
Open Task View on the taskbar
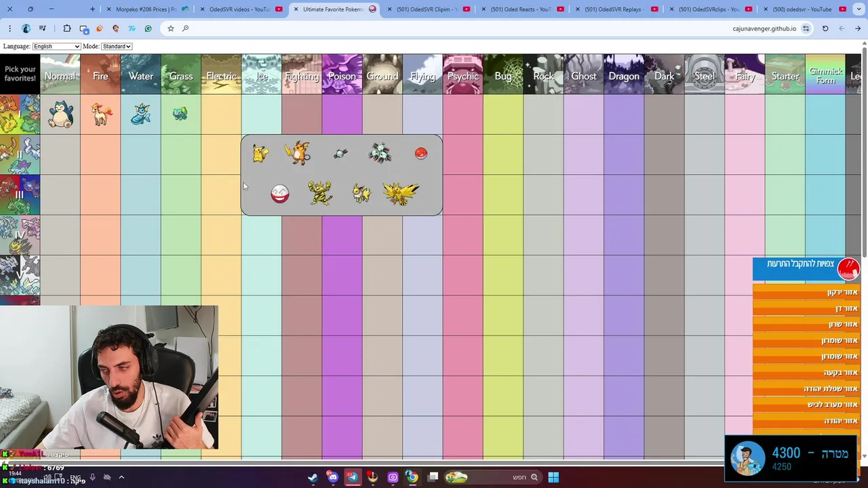[433, 477]
